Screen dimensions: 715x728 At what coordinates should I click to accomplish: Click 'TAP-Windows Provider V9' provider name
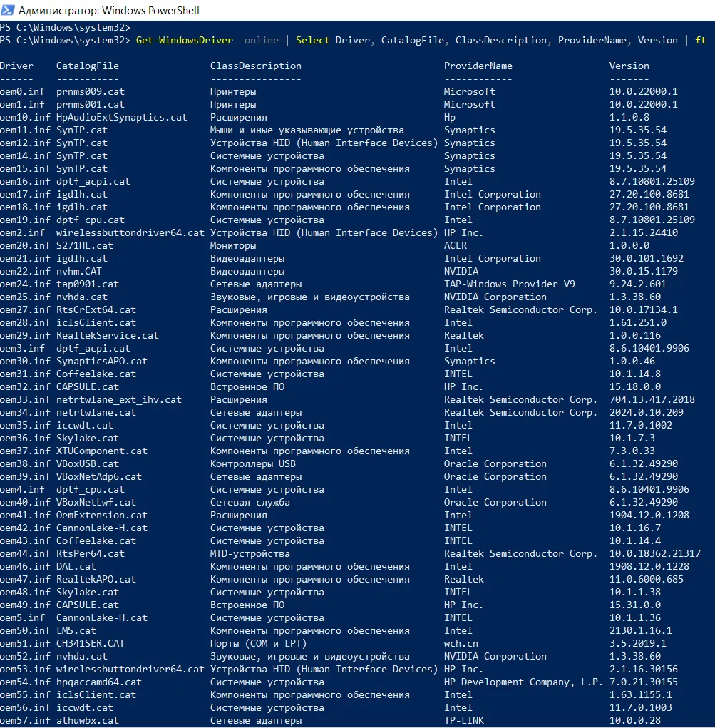point(509,284)
